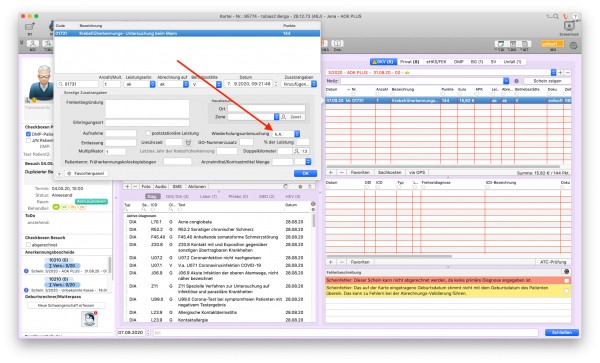600x363 pixels.
Task: Click the Freitextbegründung text field
Action: (147, 109)
